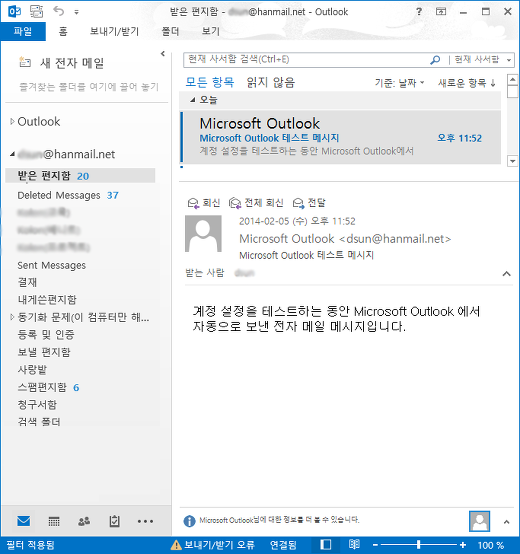Click the Undo arrow in quick access toolbar
520x554 pixels.
59,11
